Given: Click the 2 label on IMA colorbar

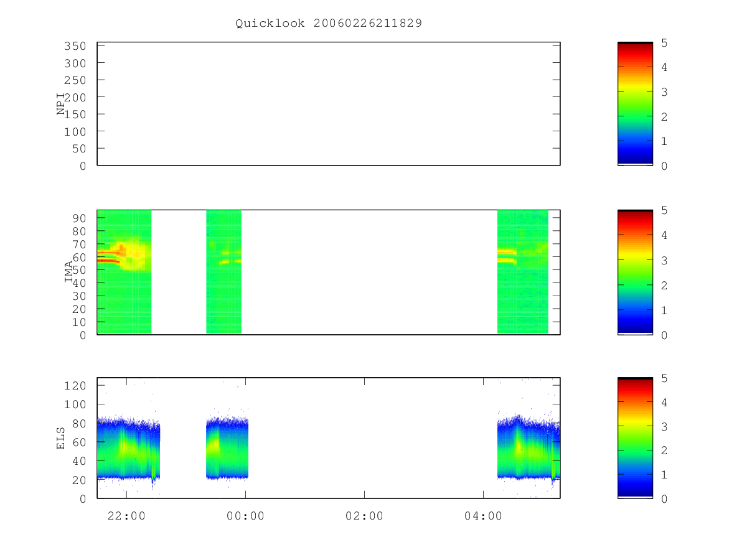Looking at the screenshot, I should [x=664, y=286].
